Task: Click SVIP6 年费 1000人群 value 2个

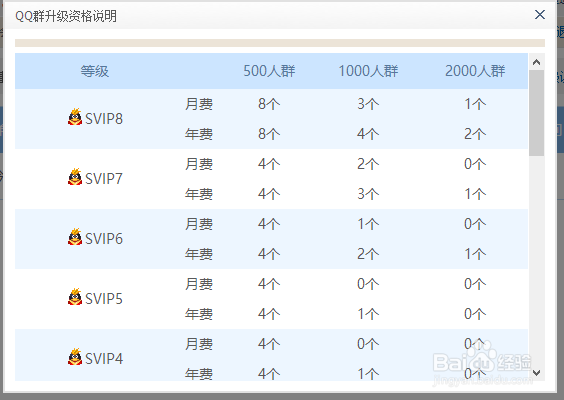Action: (x=368, y=254)
